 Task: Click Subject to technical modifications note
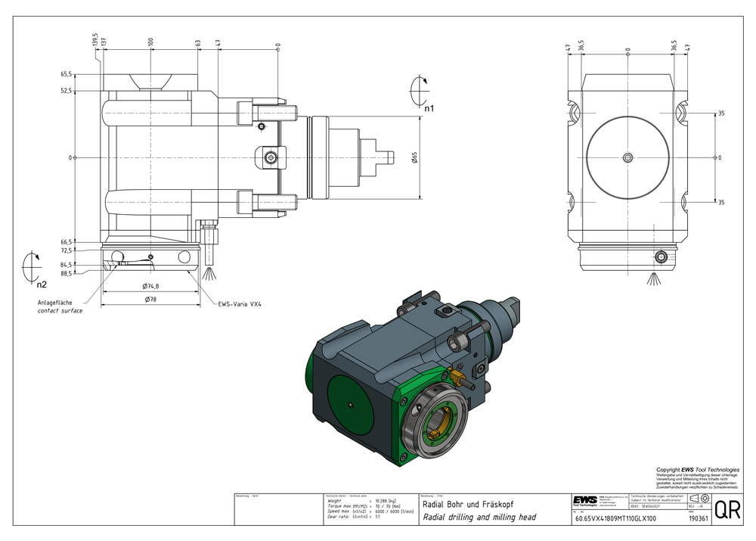tap(657, 500)
